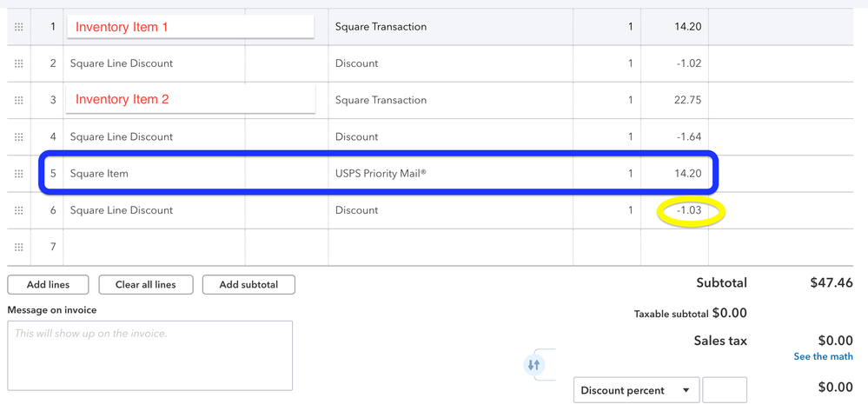
Task: Click the drag handle icon on row 5
Action: pos(19,174)
